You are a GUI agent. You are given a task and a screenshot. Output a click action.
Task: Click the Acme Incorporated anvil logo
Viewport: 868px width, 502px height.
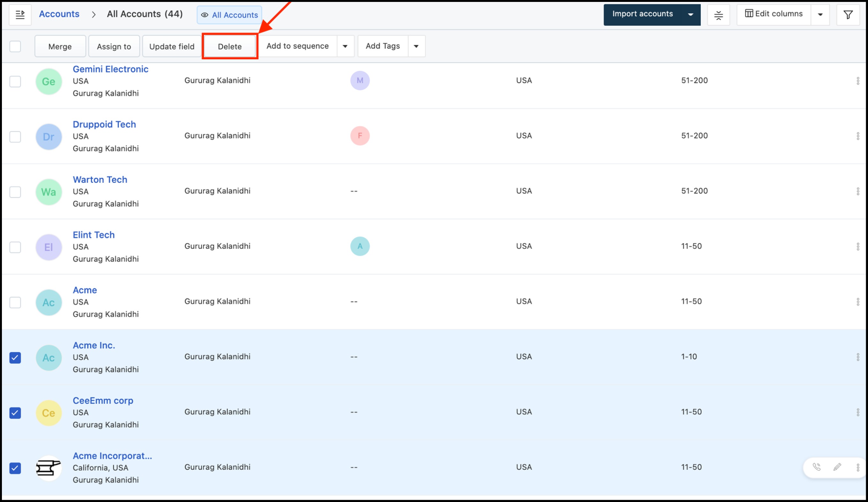49,468
